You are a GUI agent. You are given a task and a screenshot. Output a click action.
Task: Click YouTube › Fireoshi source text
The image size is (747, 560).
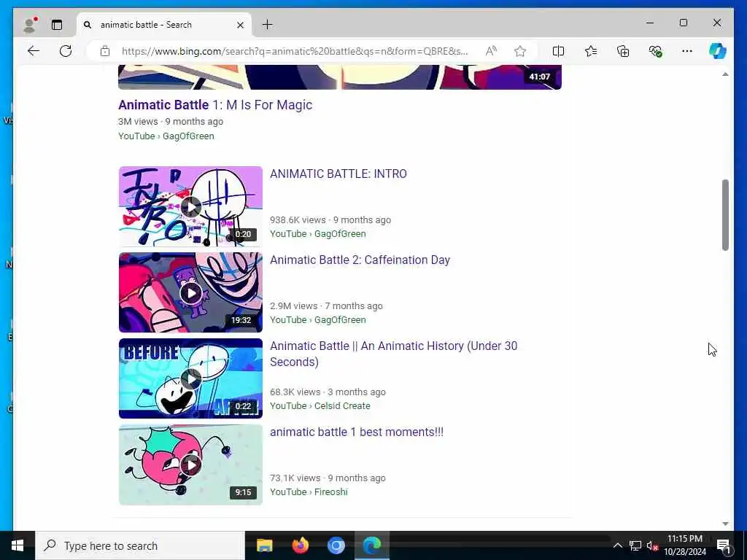pyautogui.click(x=309, y=492)
